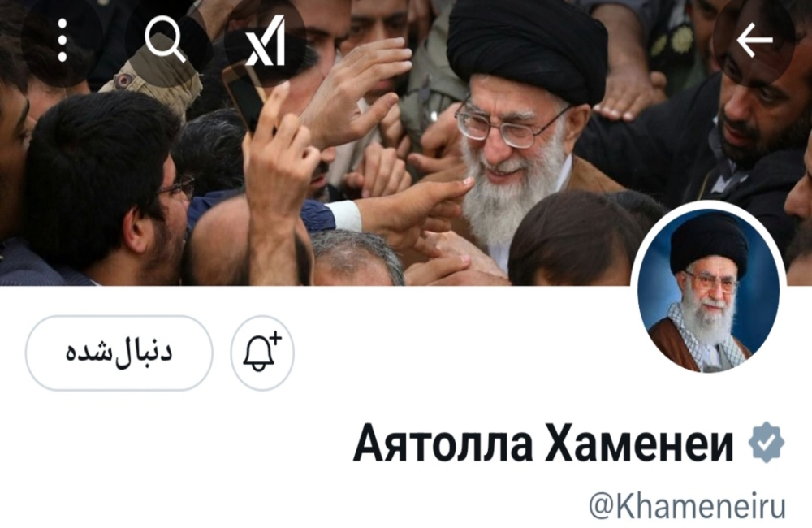Show verification details from gray checkmark
This screenshot has height=528, width=812.
click(x=767, y=443)
